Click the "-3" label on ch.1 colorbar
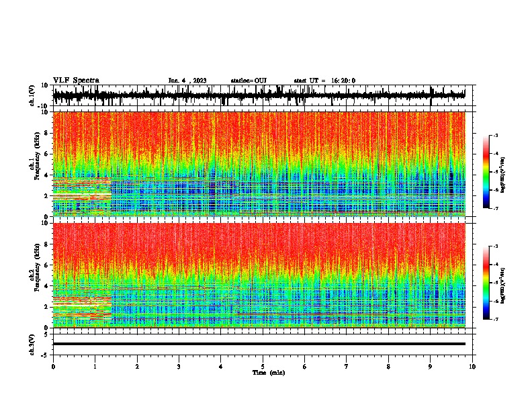Viewport: 532px width, 411px height. click(496, 135)
